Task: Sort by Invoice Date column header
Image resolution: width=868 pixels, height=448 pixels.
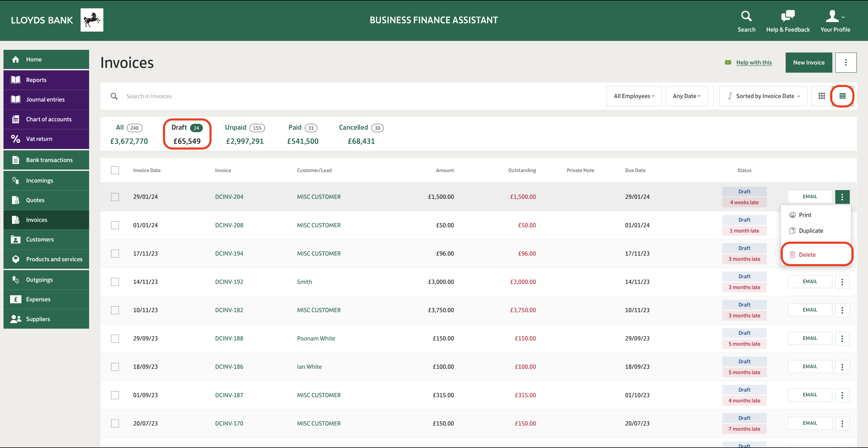Action: click(x=147, y=170)
